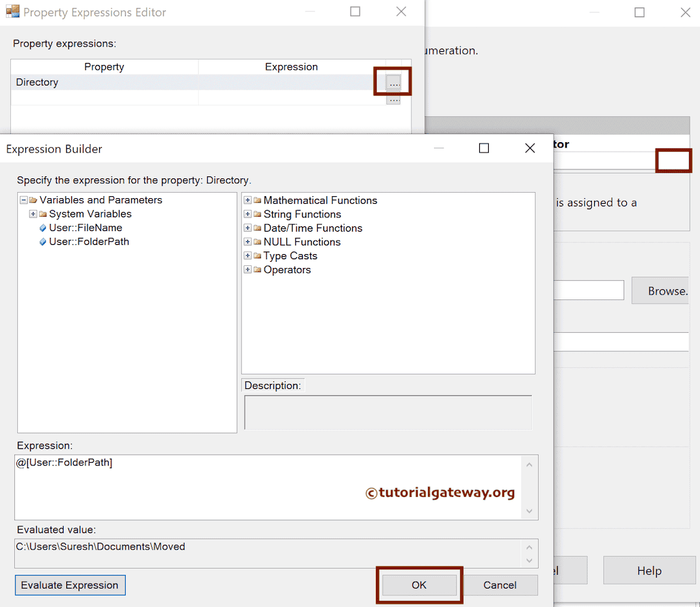Select the Type Casts tree label

(290, 256)
